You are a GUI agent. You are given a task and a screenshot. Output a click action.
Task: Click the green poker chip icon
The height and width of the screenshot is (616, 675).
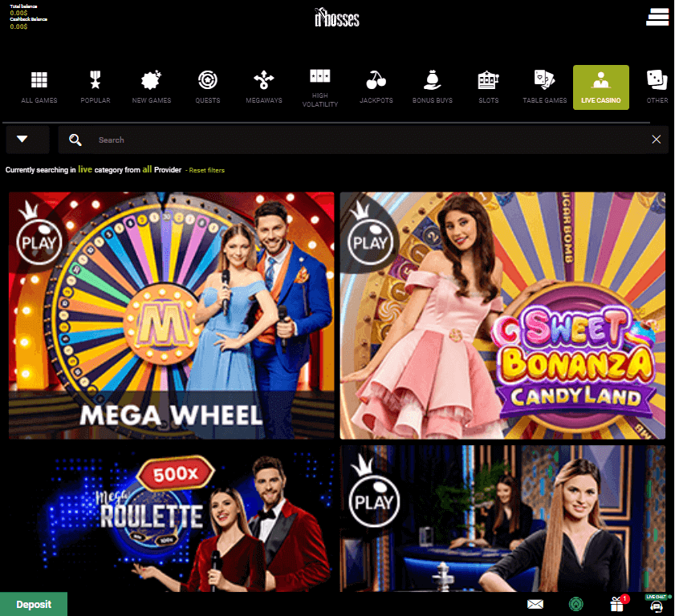[x=575, y=604]
